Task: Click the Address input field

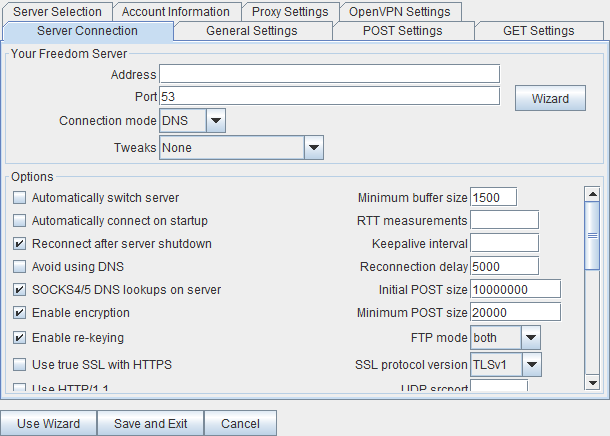Action: [x=330, y=74]
